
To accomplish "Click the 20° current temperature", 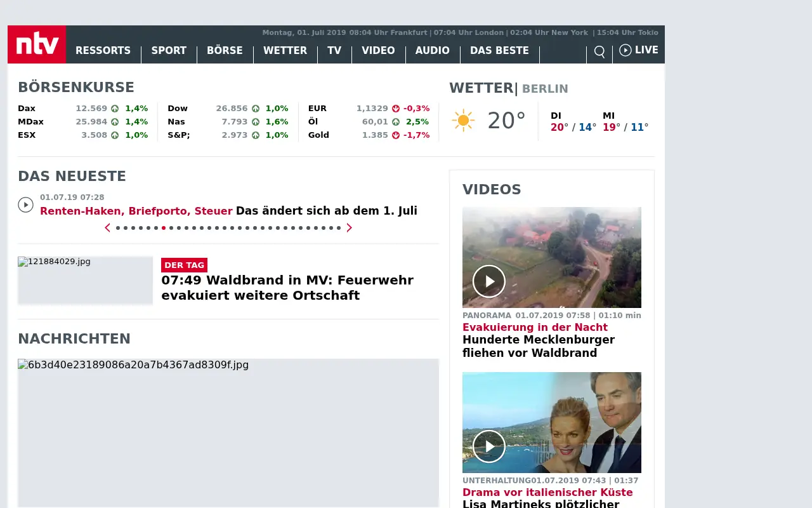I will pos(506,121).
